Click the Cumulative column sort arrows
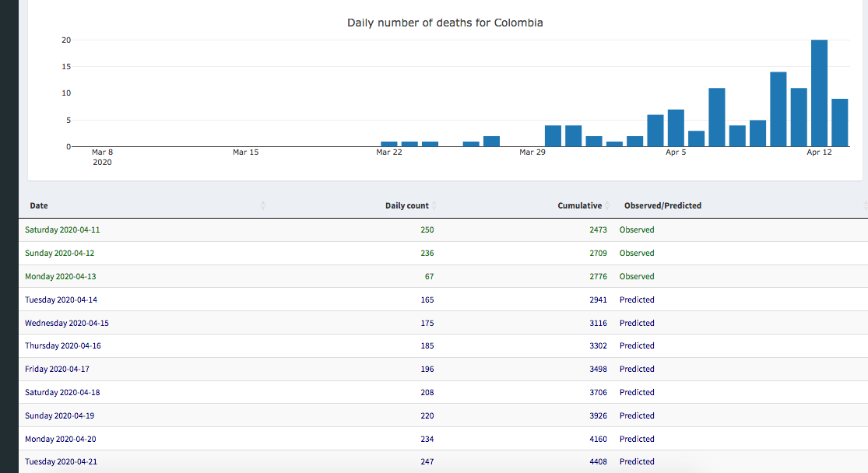 606,205
